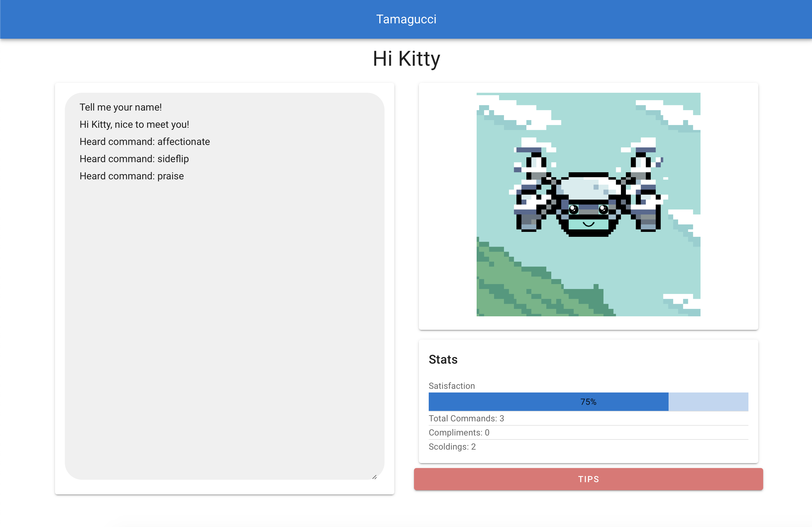Click the Total Commands: 3 row
The image size is (812, 527).
pyautogui.click(x=466, y=418)
